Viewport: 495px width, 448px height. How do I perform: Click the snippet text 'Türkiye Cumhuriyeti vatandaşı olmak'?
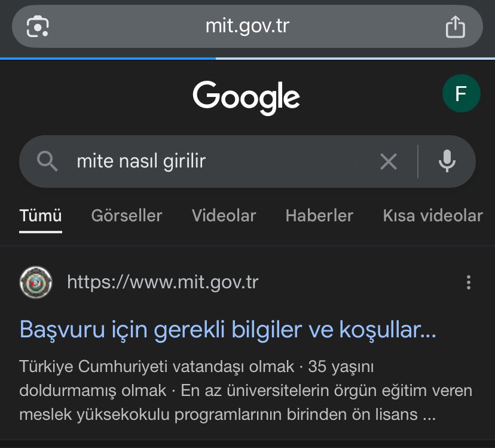point(157,367)
